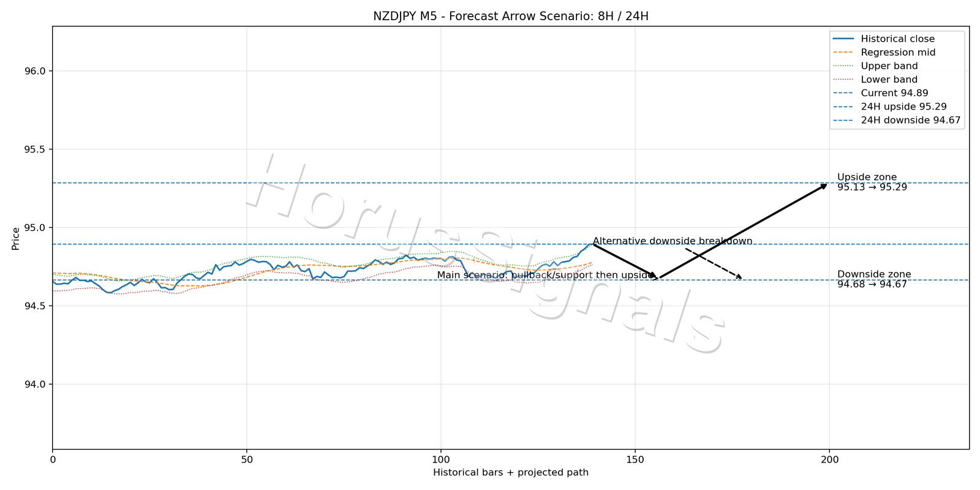
Task: Click the 0 x-axis tick label
Action: [x=53, y=459]
